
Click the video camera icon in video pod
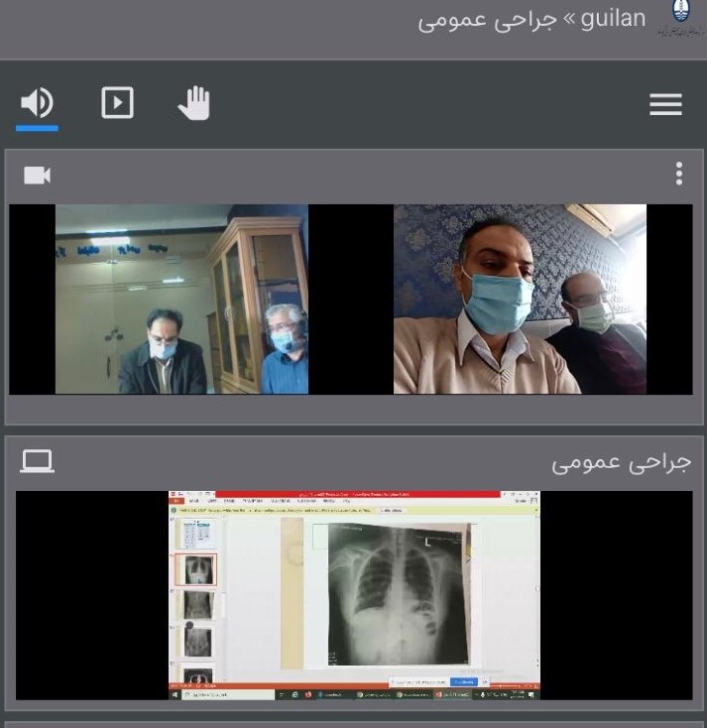pos(37,176)
